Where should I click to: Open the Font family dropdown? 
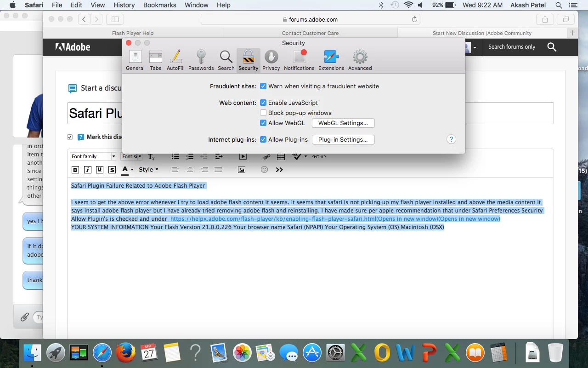coord(93,156)
